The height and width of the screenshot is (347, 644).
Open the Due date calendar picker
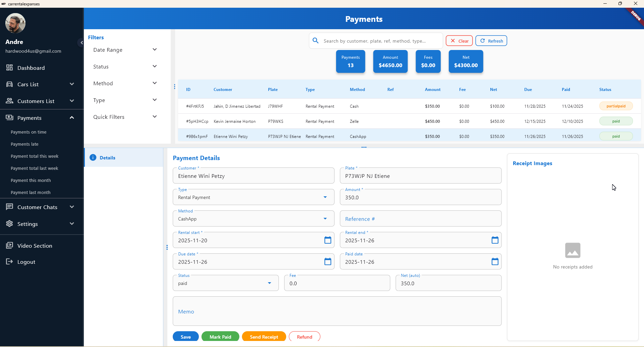328,262
